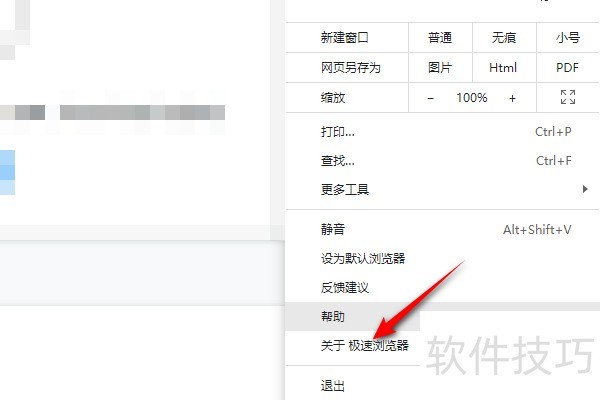Select 打印... menu entry
600x400 pixels.
442,132
